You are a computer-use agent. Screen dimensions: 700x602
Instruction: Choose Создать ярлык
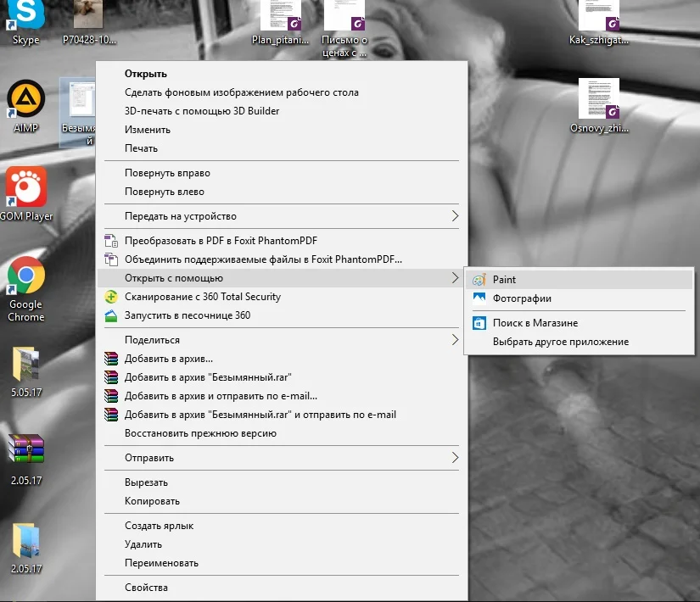(282, 527)
